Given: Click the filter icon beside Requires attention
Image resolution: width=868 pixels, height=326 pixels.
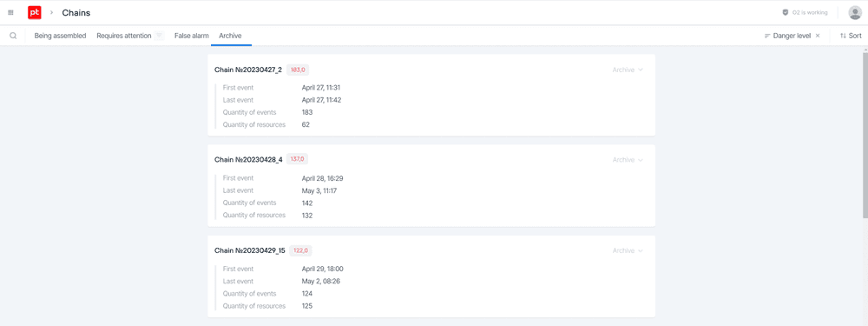Looking at the screenshot, I should 159,36.
